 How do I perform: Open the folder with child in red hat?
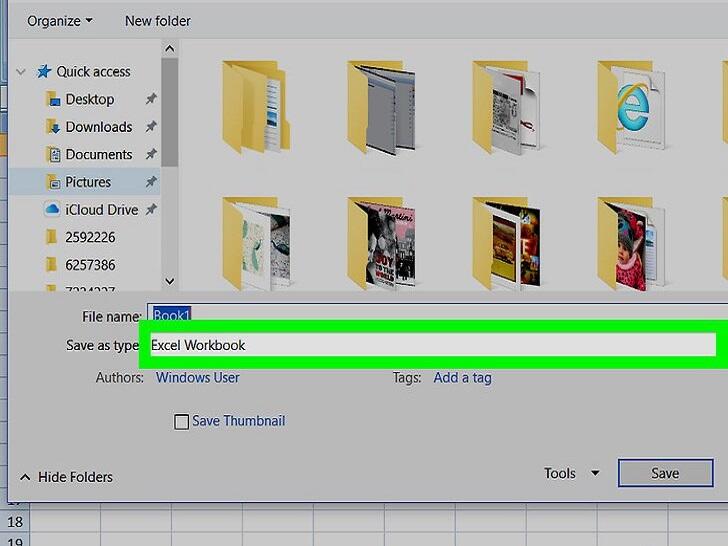(x=631, y=244)
